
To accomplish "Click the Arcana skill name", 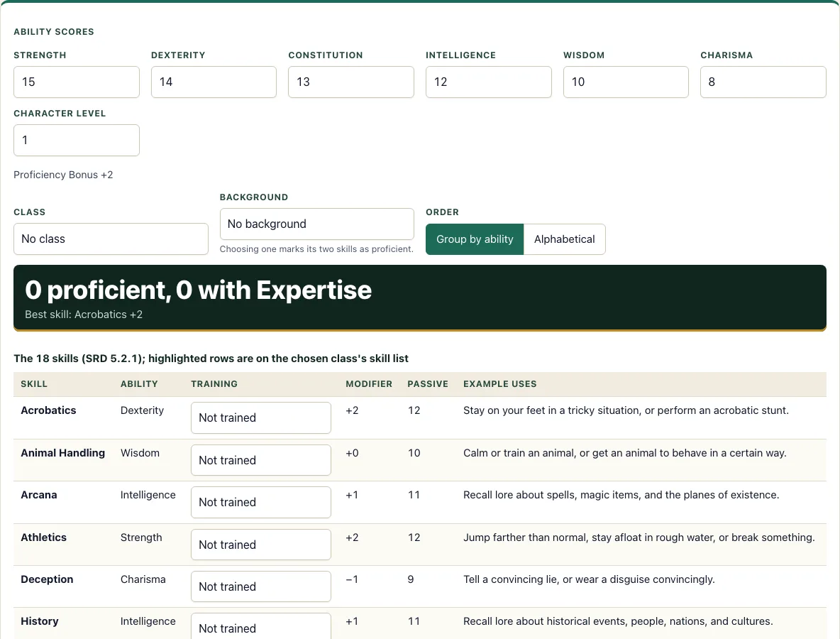I will point(39,495).
